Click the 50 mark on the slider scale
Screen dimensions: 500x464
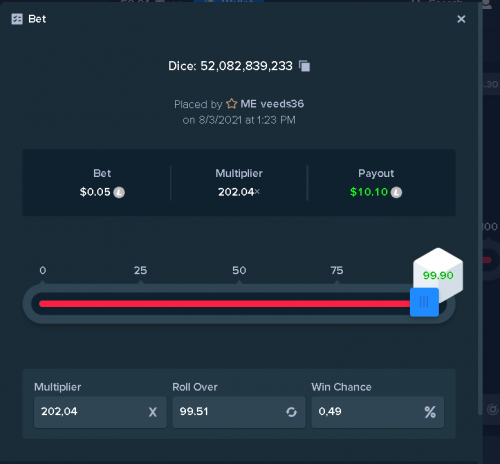pos(239,270)
